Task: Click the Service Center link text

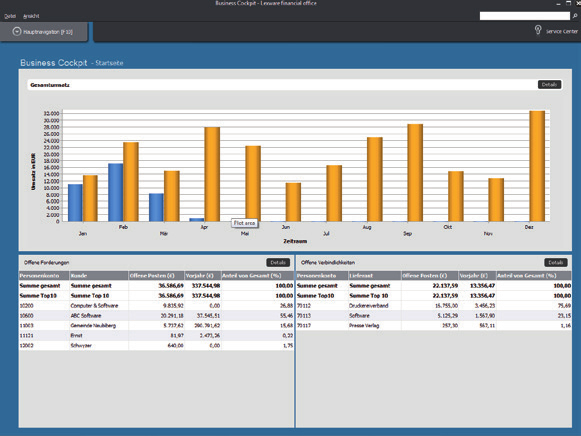Action: [x=562, y=31]
